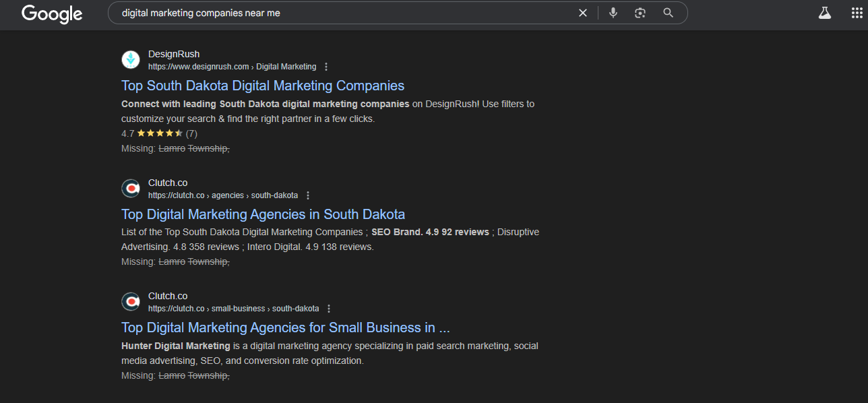The image size is (868, 403).
Task: Click the first Clutch.co favicon
Action: (x=131, y=189)
